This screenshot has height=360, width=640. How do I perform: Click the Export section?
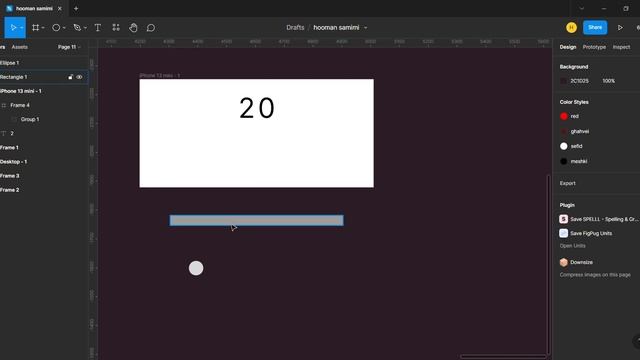[x=567, y=183]
